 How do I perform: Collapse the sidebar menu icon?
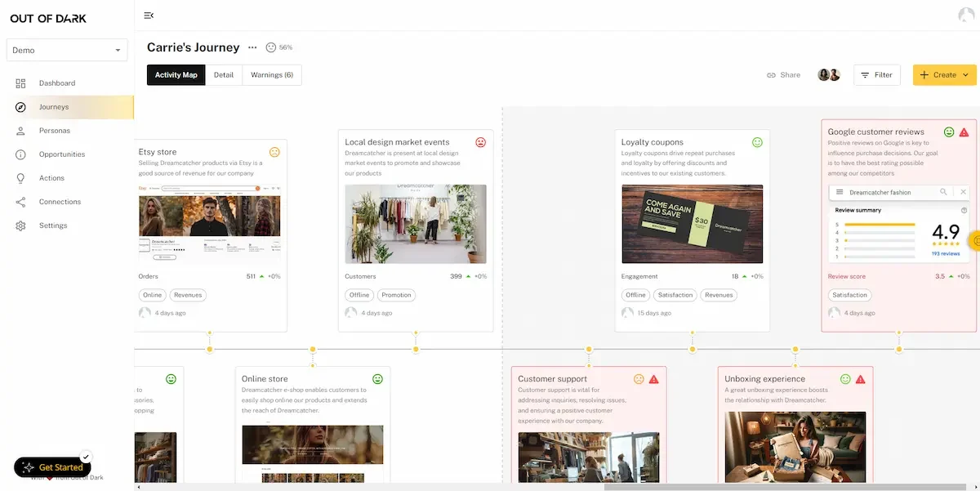[149, 16]
